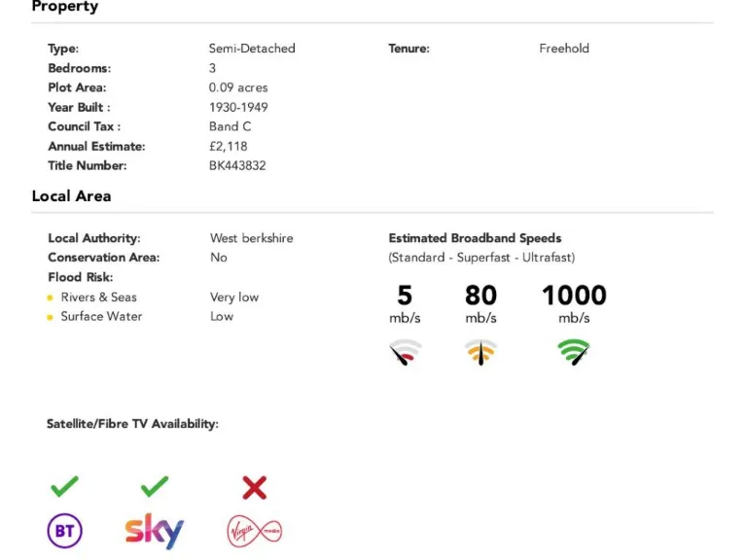Click the Council Tax Band C value
This screenshot has height=560, width=747.
pos(231,126)
